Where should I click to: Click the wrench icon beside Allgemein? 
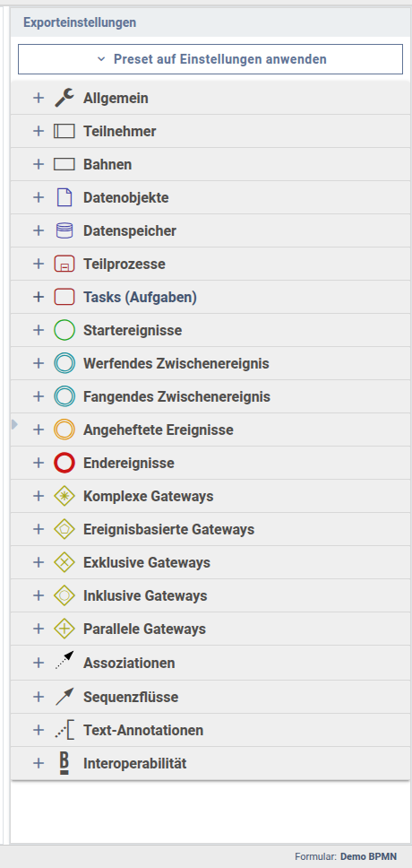(64, 98)
